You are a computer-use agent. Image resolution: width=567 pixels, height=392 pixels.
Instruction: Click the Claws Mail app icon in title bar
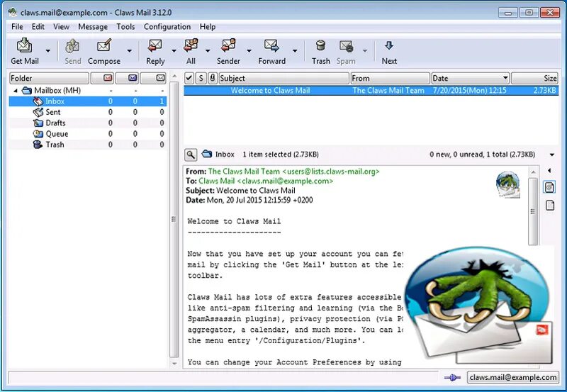(13, 12)
